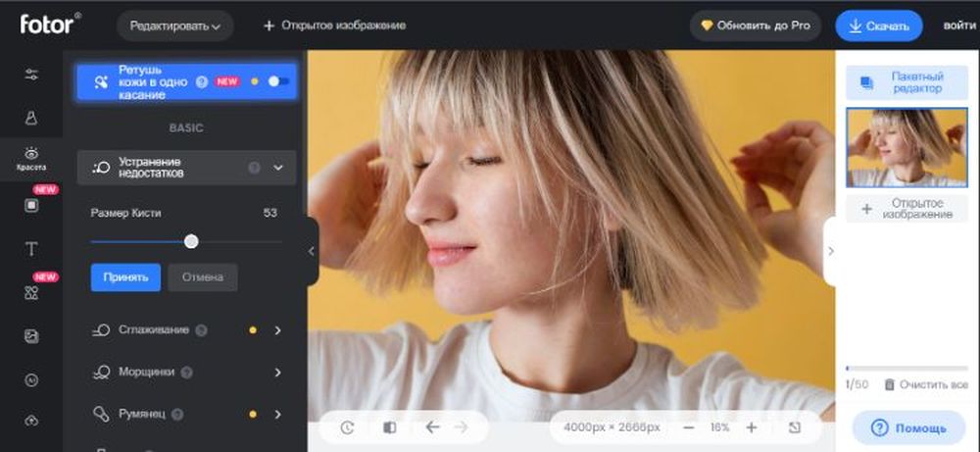980x452 pixels.
Task: Click the history clock icon
Action: point(348,427)
